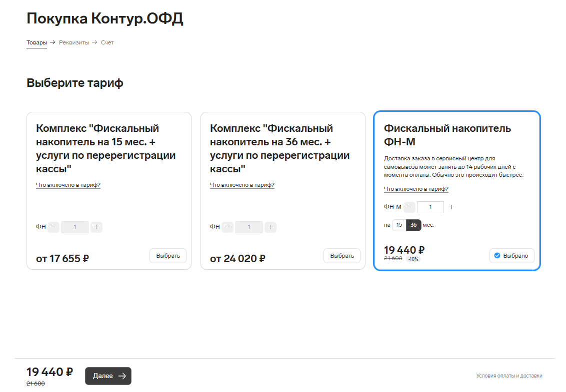This screenshot has height=392, width=566.
Task: Decrease ФН-М quantity with minus button
Action: (409, 207)
